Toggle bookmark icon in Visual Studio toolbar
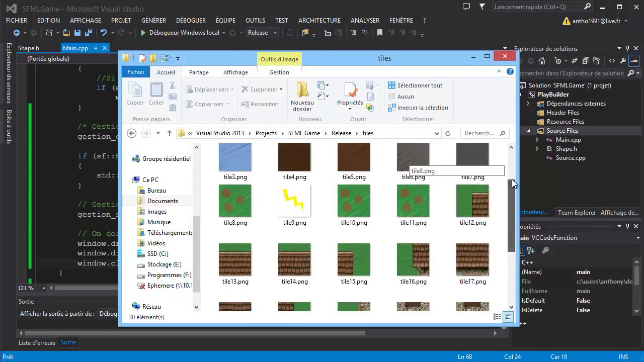644x362 pixels. coord(380,33)
